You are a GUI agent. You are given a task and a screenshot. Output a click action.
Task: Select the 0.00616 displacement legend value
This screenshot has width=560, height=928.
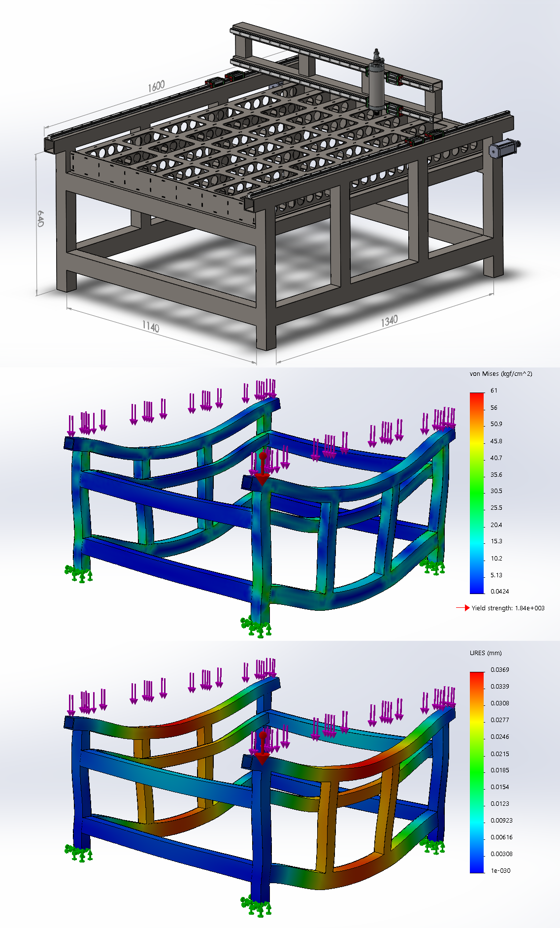pos(501,837)
